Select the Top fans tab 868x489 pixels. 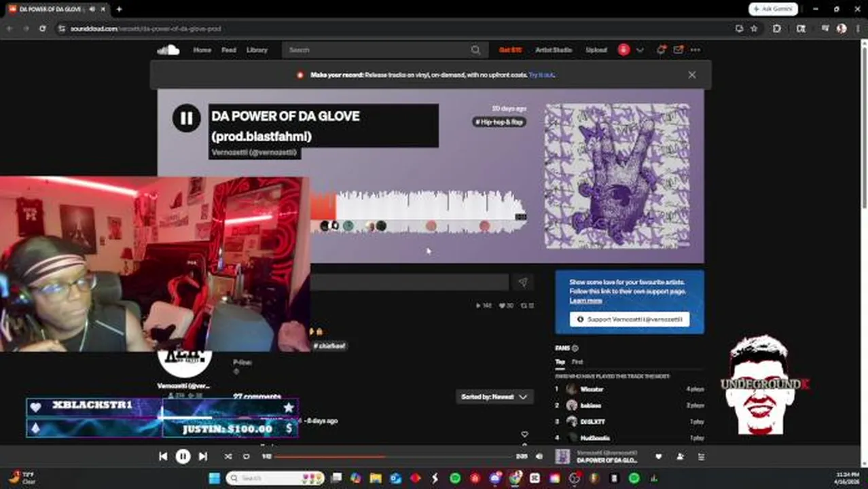560,362
